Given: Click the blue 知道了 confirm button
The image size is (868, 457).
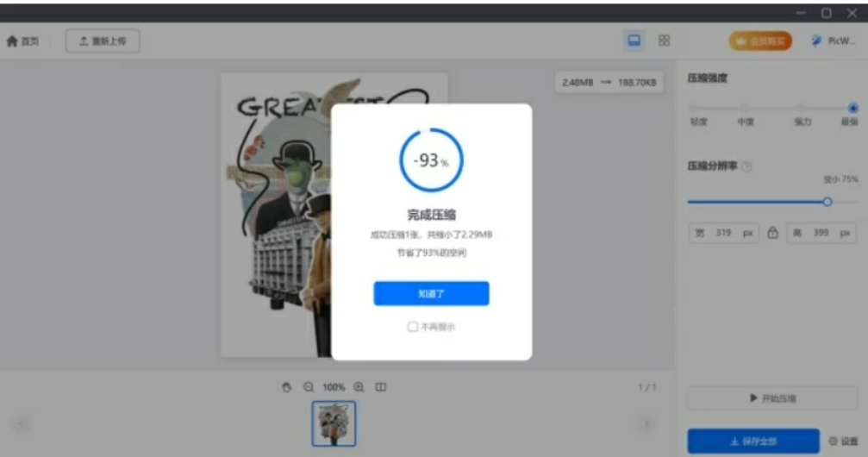Looking at the screenshot, I should pyautogui.click(x=431, y=293).
